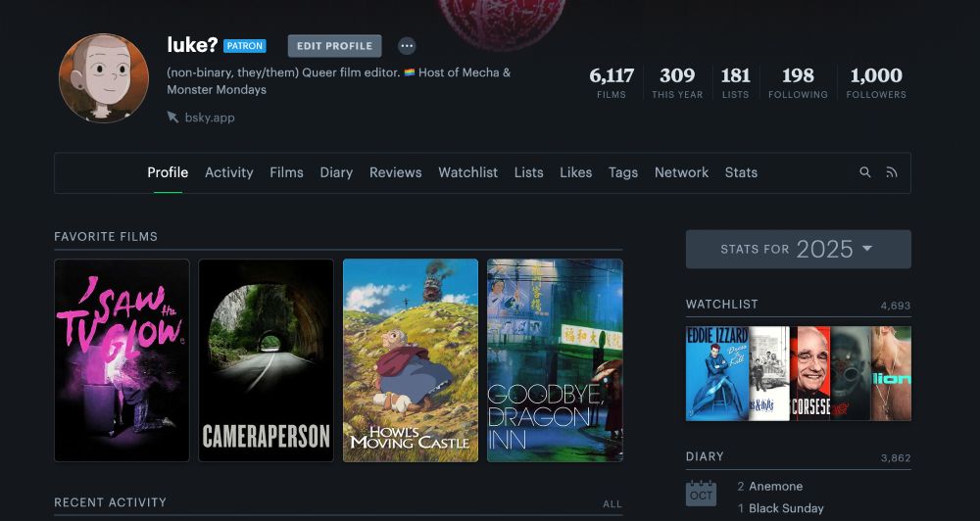Image resolution: width=980 pixels, height=521 pixels.
Task: View the 6,117 Films count
Action: click(x=612, y=82)
